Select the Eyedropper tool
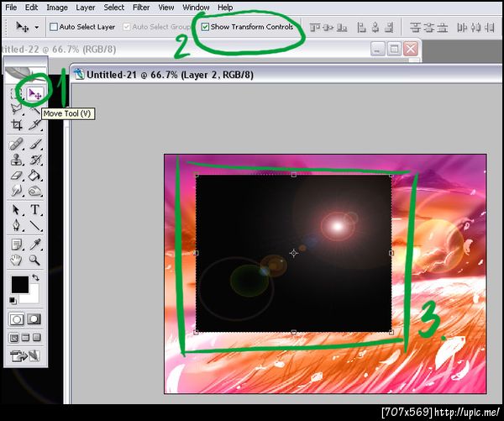The height and width of the screenshot is (421, 504). point(34,245)
